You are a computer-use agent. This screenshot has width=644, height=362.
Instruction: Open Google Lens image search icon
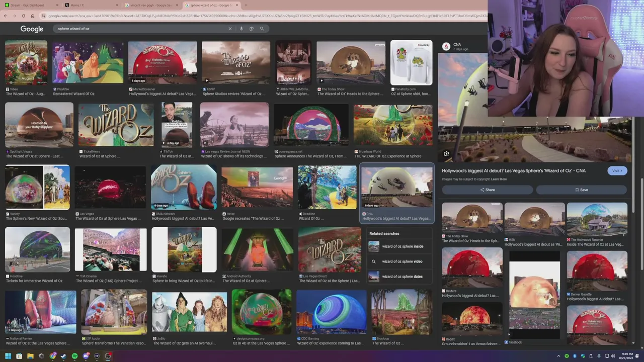[x=252, y=29]
